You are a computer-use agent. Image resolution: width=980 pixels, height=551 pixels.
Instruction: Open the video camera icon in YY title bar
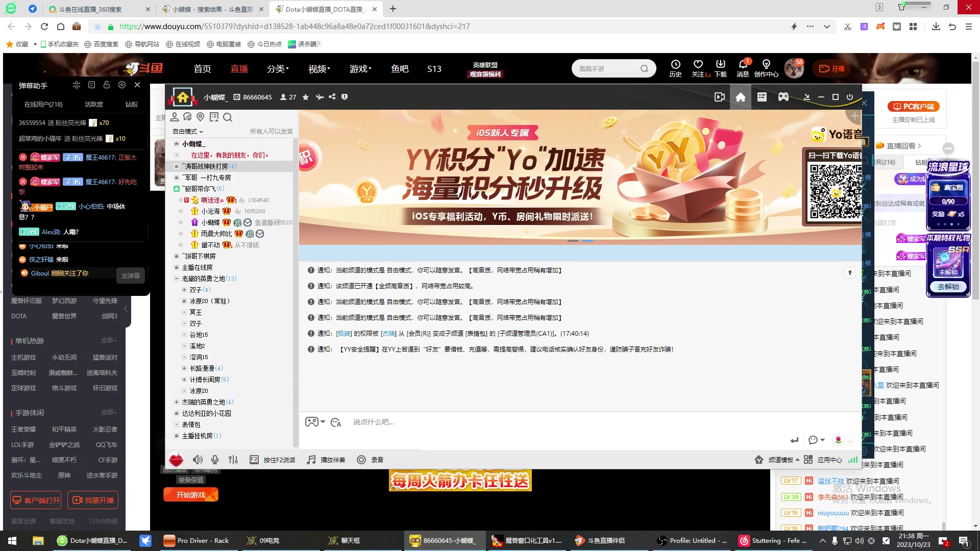720,97
